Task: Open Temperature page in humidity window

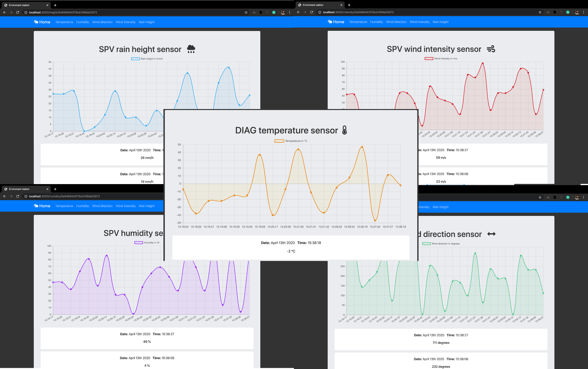Action: point(64,206)
